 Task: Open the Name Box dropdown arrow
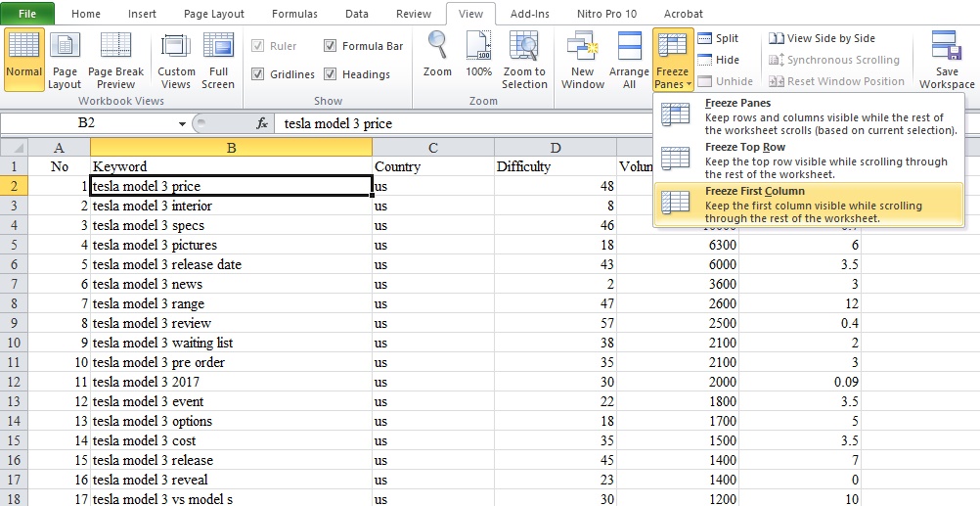(x=182, y=123)
